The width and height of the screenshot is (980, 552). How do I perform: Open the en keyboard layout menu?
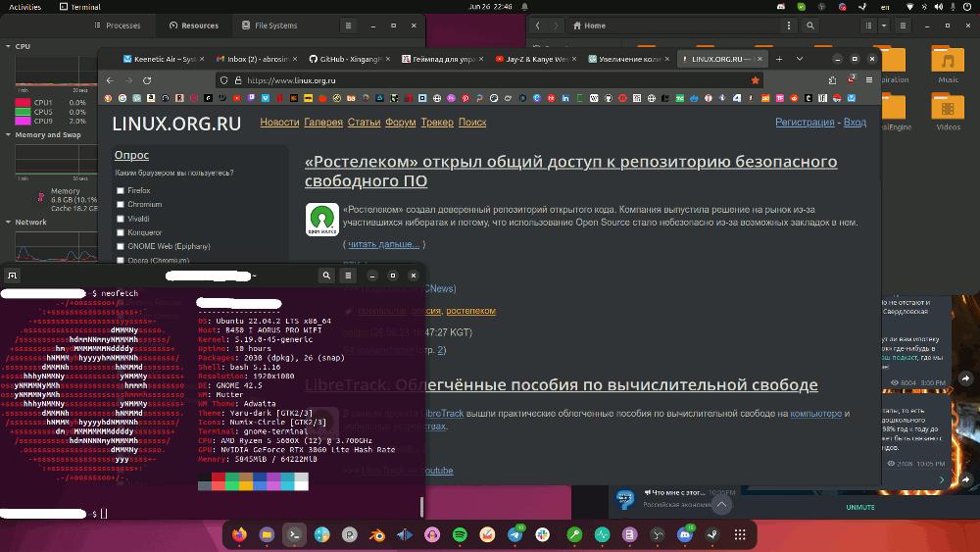885,6
